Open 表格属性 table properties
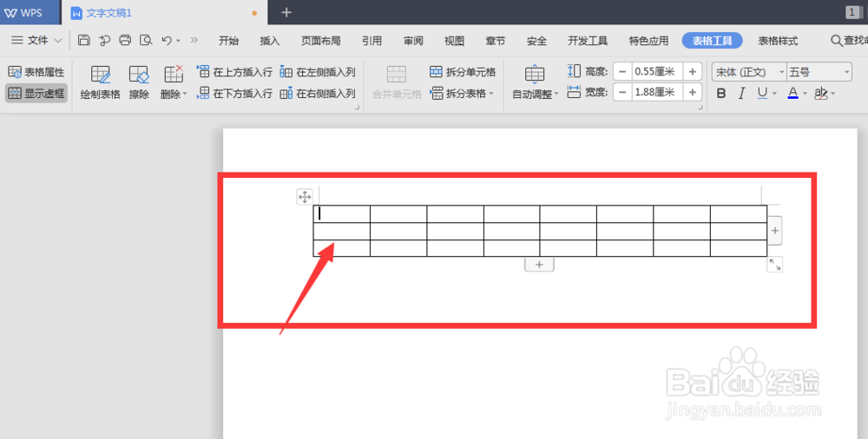The image size is (868, 439). (36, 72)
